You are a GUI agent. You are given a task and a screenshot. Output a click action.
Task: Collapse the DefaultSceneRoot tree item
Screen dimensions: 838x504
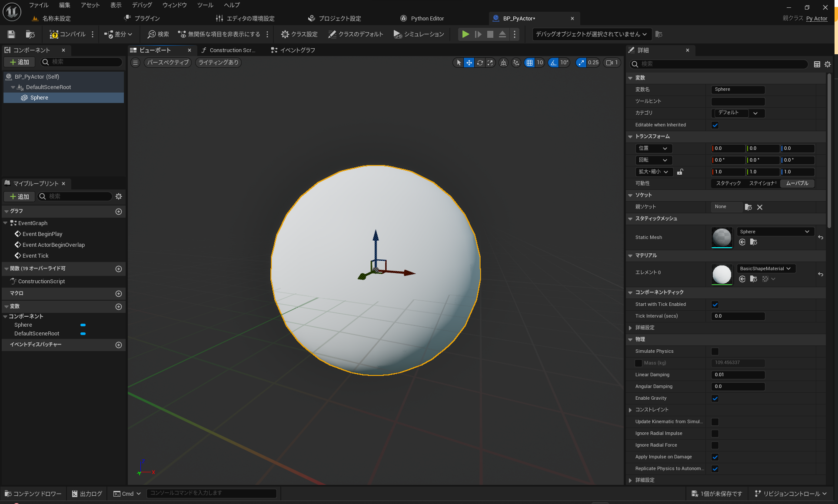tap(13, 87)
